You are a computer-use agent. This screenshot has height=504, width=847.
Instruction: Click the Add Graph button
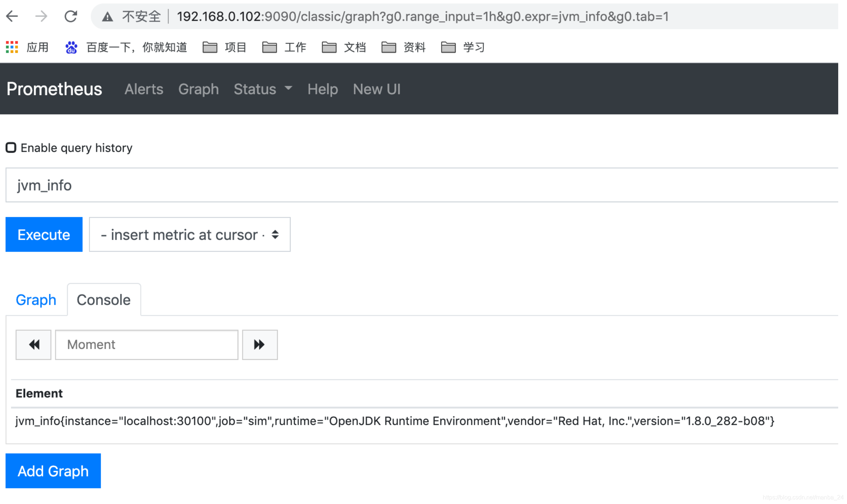coord(53,471)
